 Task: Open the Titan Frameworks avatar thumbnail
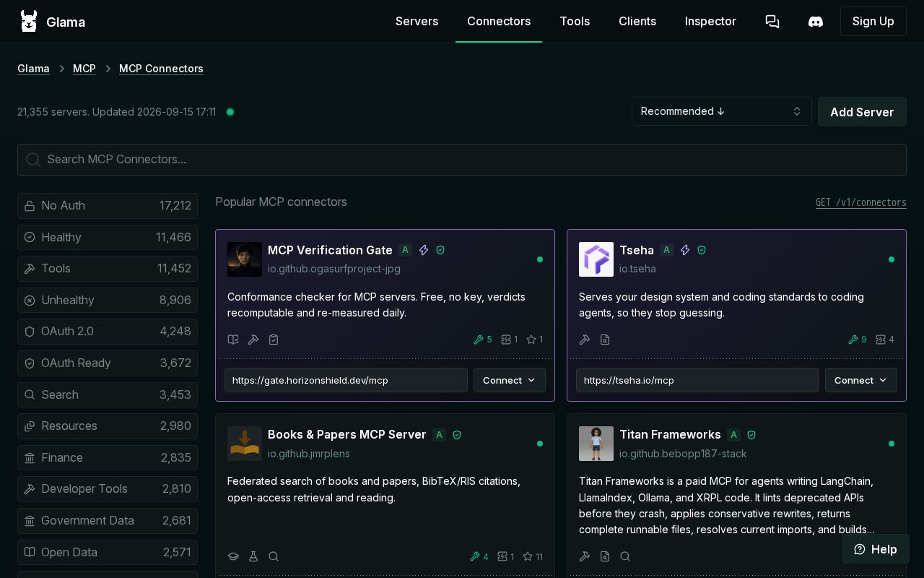(x=596, y=444)
